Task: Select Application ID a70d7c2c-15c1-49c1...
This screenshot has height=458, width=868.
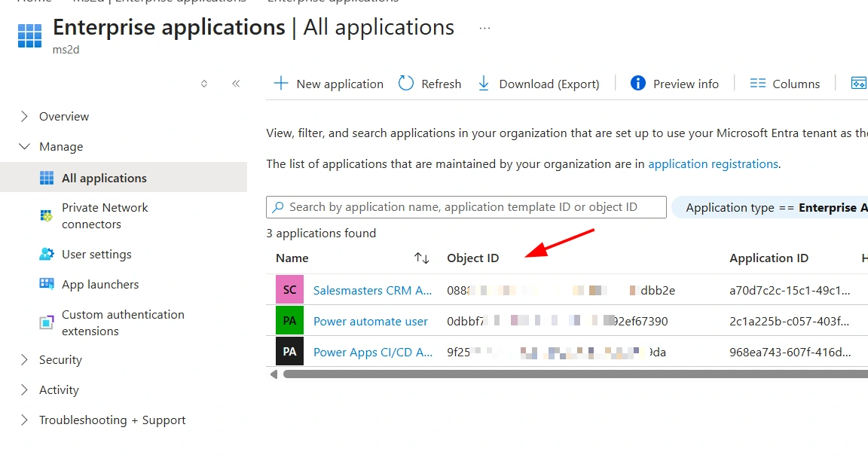Action: click(x=790, y=290)
